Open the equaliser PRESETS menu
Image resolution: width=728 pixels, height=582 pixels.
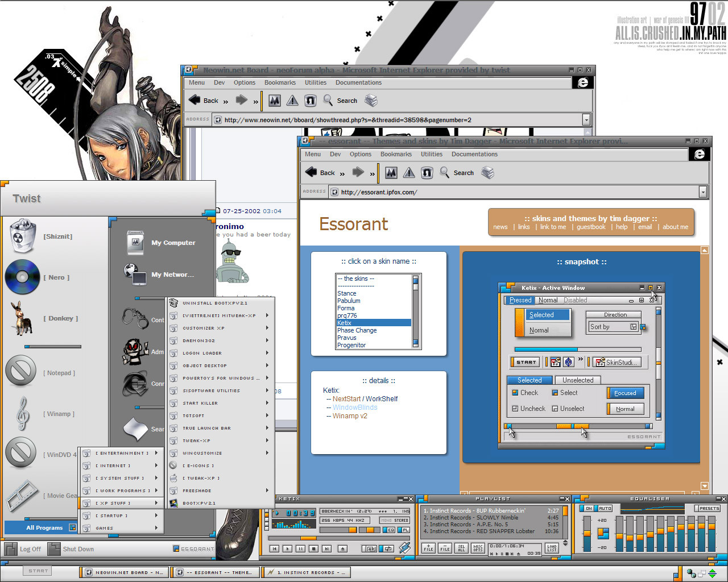pos(709,509)
